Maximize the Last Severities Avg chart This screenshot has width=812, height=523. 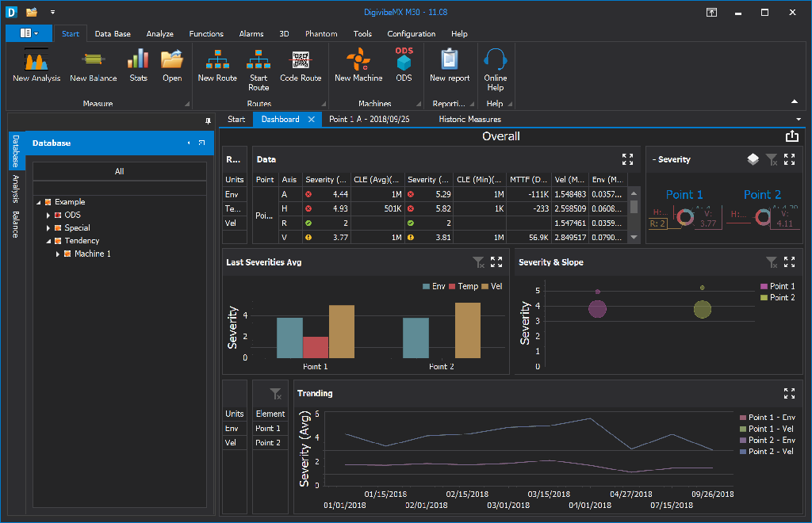click(496, 261)
